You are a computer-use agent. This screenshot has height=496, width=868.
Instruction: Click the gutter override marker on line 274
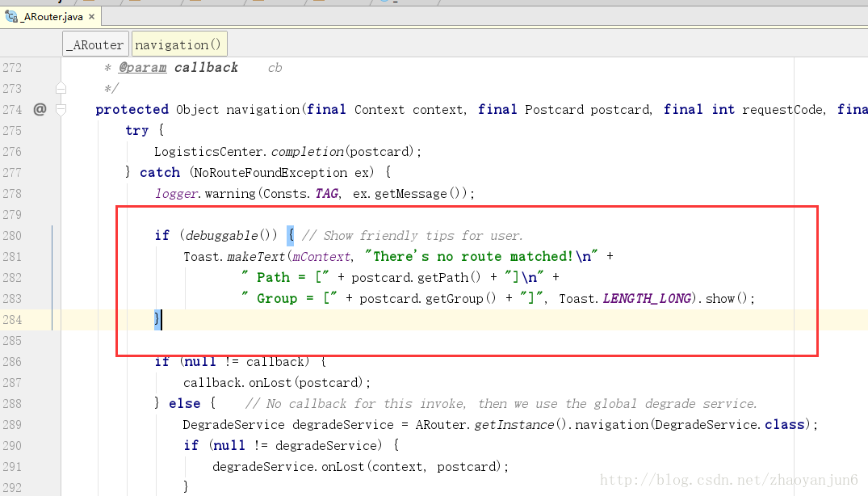pyautogui.click(x=40, y=109)
